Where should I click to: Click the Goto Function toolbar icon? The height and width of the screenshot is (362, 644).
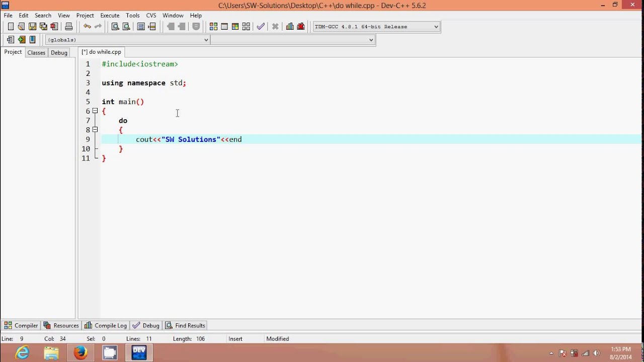[141, 27]
